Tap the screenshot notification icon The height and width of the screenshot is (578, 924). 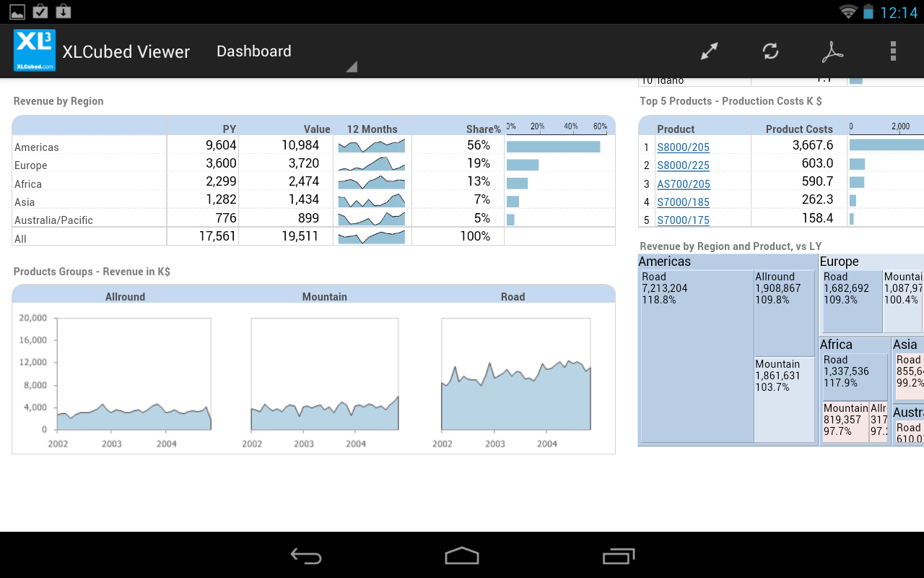pos(16,11)
